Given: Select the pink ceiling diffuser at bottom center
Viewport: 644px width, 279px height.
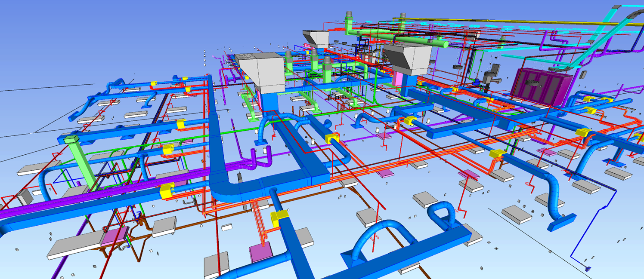Looking at the screenshot, I should (x=261, y=251).
